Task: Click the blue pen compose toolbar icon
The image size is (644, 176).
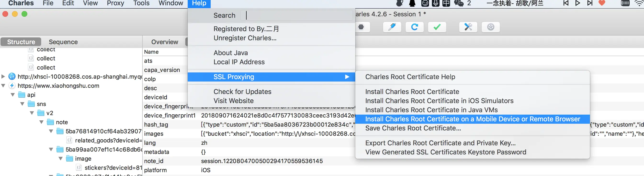Action: click(392, 27)
